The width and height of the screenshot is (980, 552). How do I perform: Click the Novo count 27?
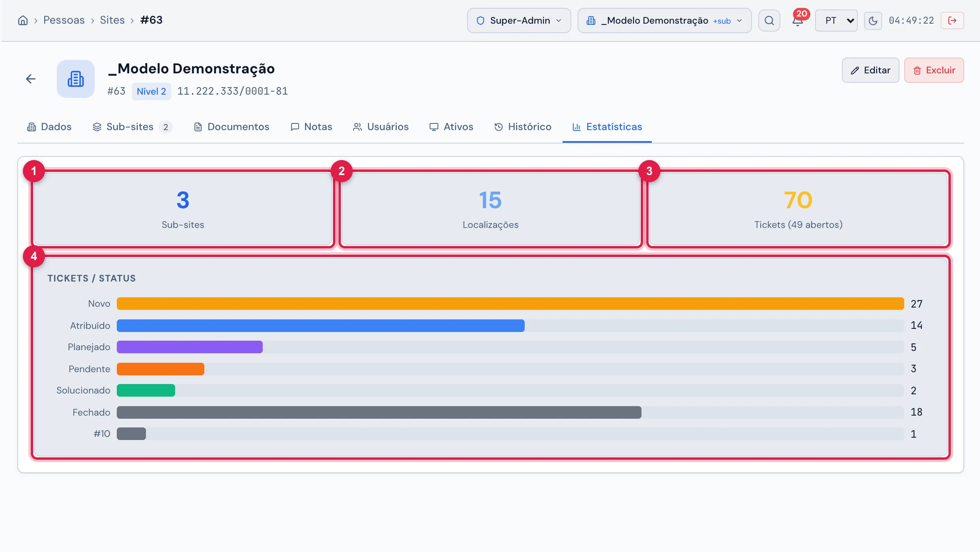[x=916, y=304]
